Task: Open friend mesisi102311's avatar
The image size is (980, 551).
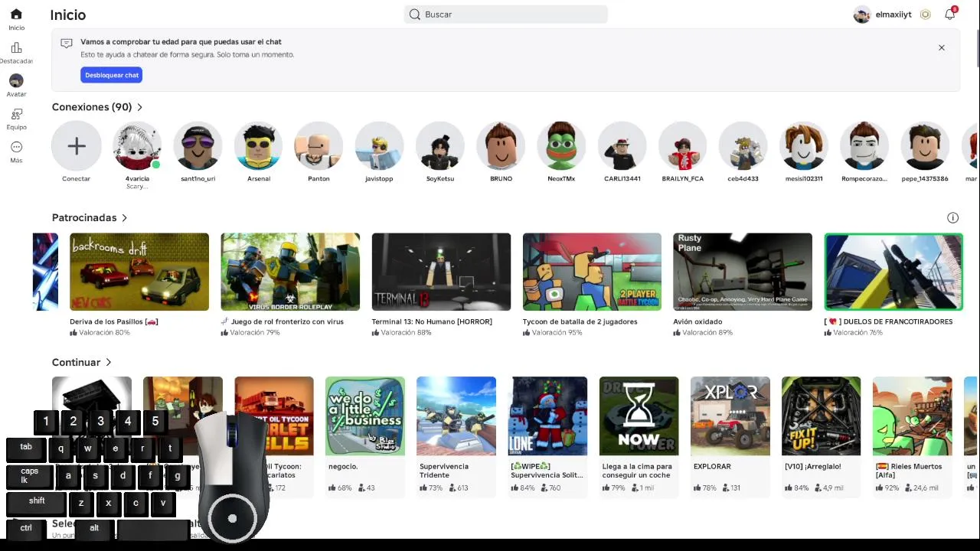Action: tap(804, 145)
